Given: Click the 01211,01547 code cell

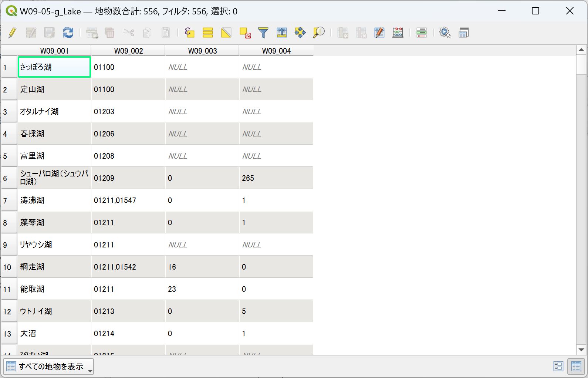Looking at the screenshot, I should click(128, 200).
